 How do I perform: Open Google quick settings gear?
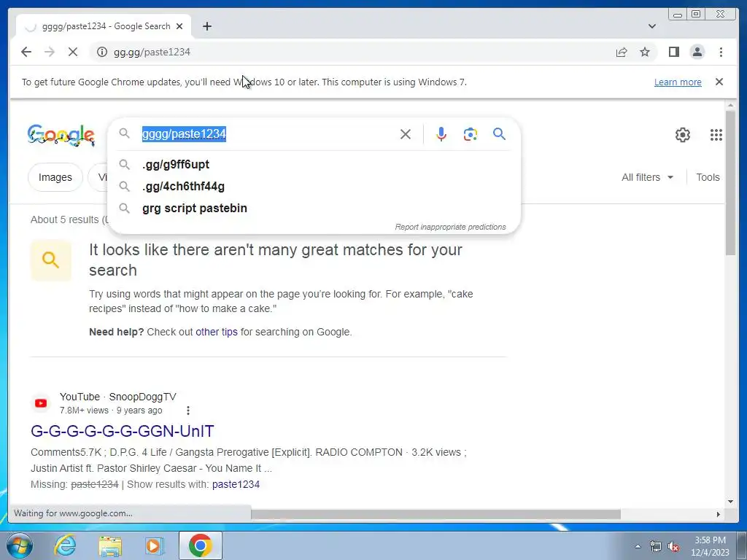[683, 135]
